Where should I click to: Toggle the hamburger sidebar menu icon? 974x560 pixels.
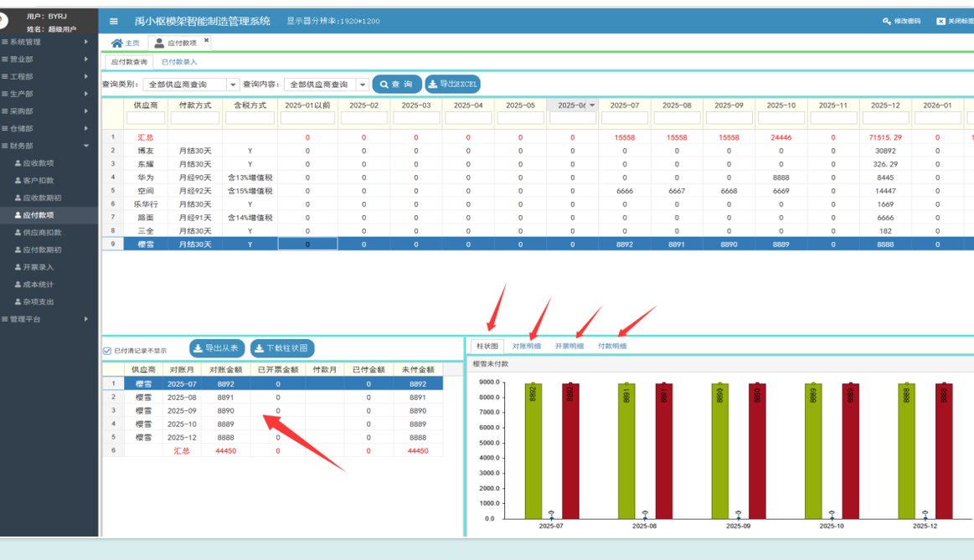[114, 21]
